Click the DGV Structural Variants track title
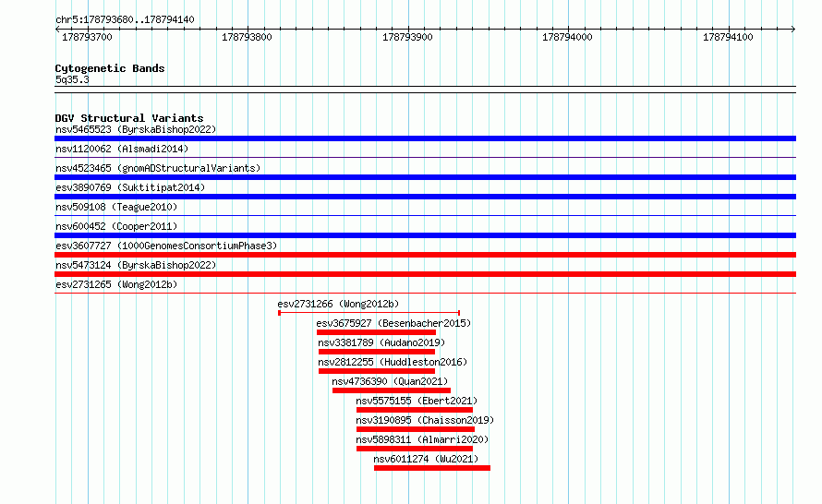The width and height of the screenshot is (822, 504). coord(129,118)
